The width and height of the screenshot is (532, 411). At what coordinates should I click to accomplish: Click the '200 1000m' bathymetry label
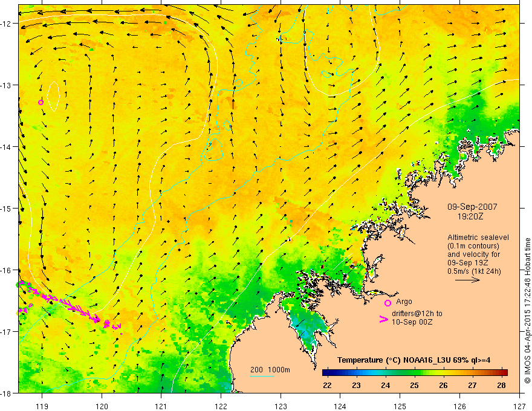click(x=270, y=370)
